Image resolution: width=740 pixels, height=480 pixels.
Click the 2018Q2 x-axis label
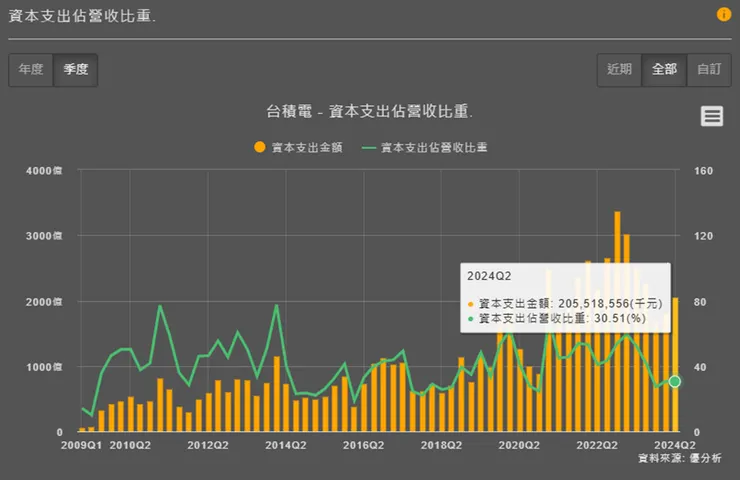(x=441, y=445)
